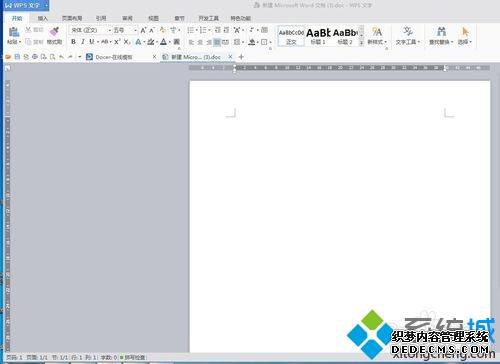
Task: Open the font size dropdown
Action: tap(135, 30)
